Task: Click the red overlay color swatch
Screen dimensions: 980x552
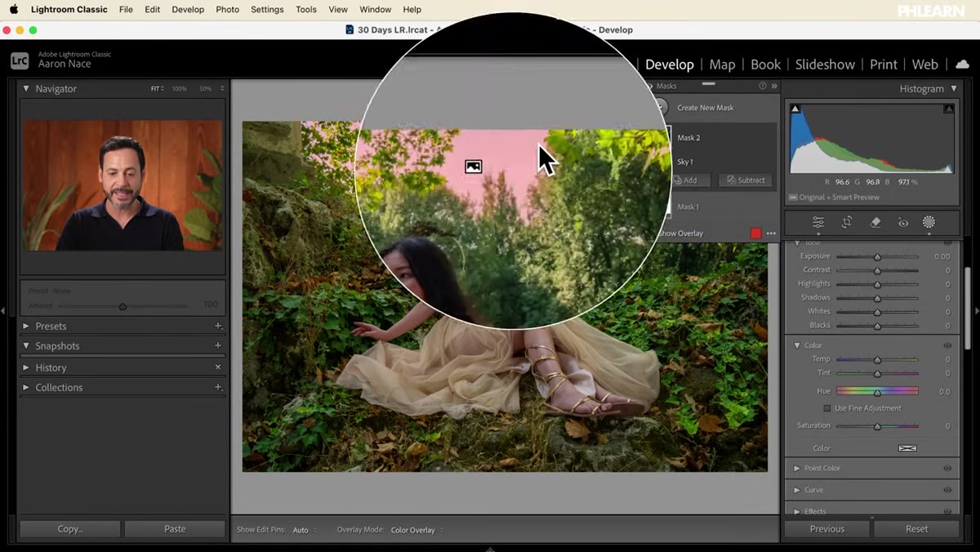Action: (755, 234)
